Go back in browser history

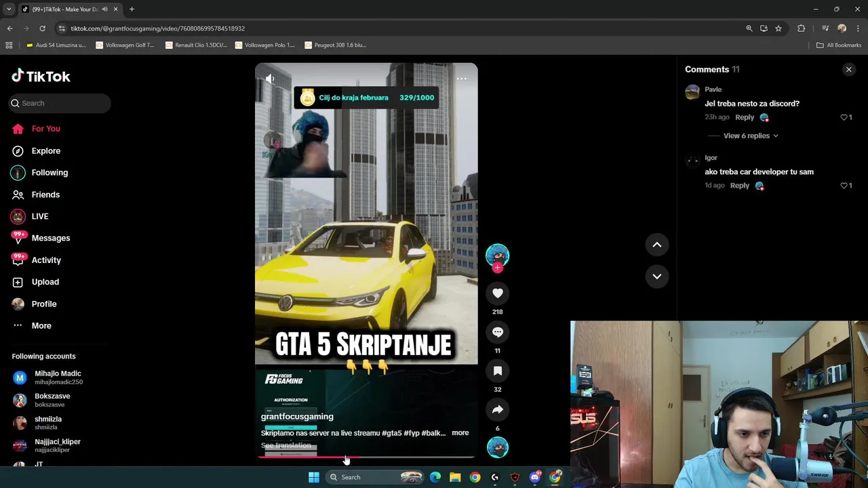(9, 28)
